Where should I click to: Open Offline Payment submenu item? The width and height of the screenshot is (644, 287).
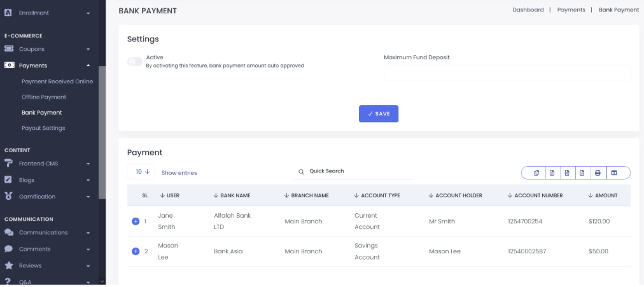pyautogui.click(x=44, y=97)
